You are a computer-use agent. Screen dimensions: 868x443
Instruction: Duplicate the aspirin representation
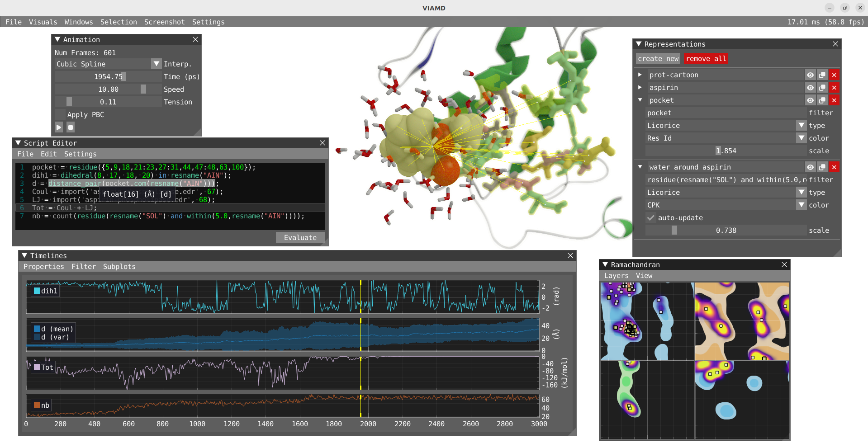pos(822,88)
